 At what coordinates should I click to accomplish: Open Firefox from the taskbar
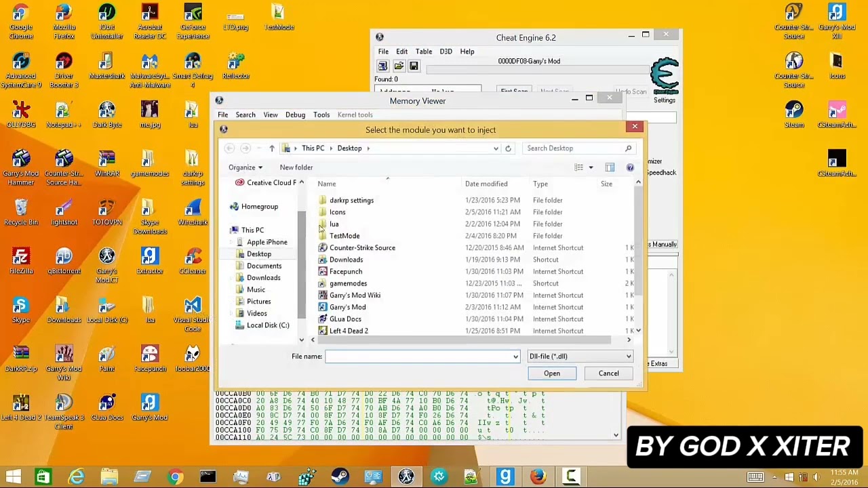pyautogui.click(x=538, y=477)
